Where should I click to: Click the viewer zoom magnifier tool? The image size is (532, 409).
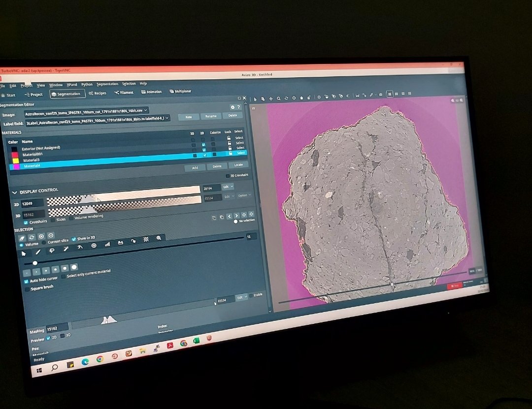pyautogui.click(x=278, y=98)
